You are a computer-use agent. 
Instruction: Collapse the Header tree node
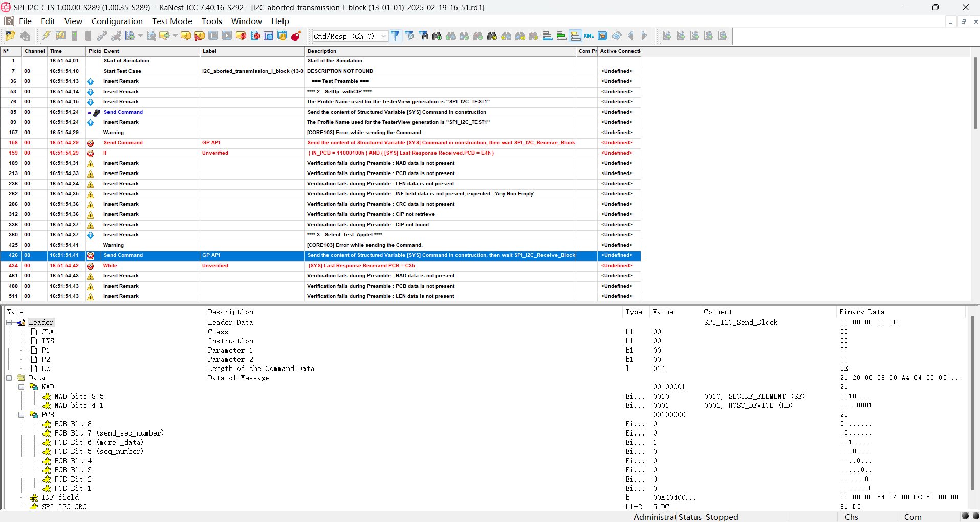coord(9,322)
